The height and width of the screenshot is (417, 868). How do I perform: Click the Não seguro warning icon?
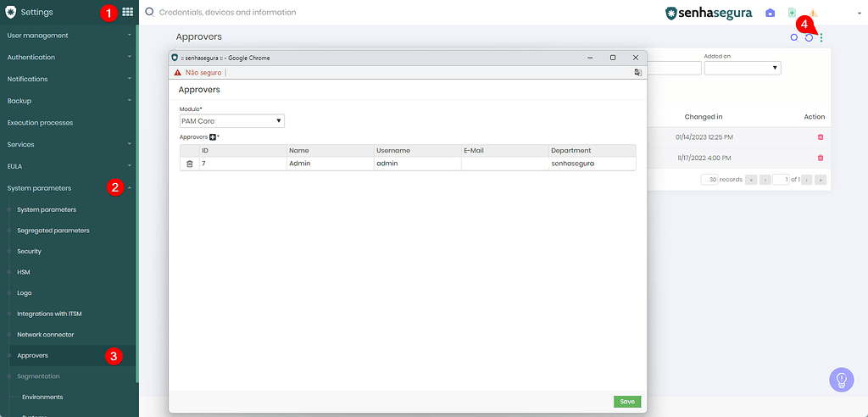177,73
